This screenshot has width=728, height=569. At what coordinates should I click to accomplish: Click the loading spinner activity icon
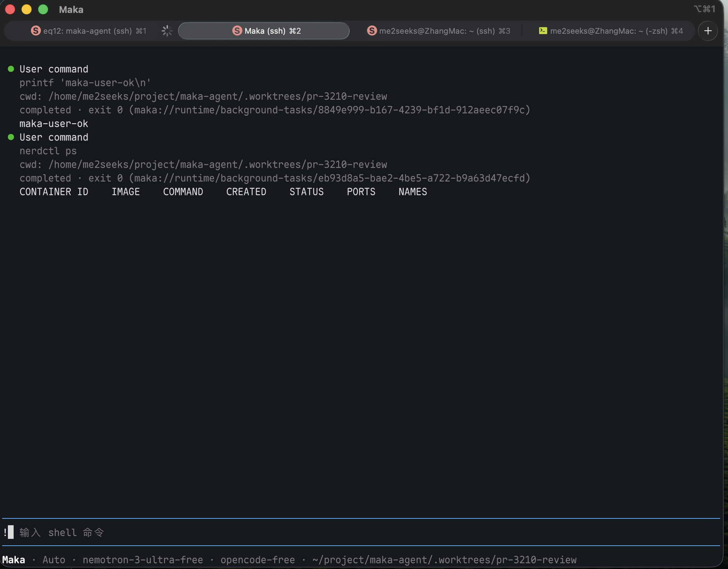(167, 31)
